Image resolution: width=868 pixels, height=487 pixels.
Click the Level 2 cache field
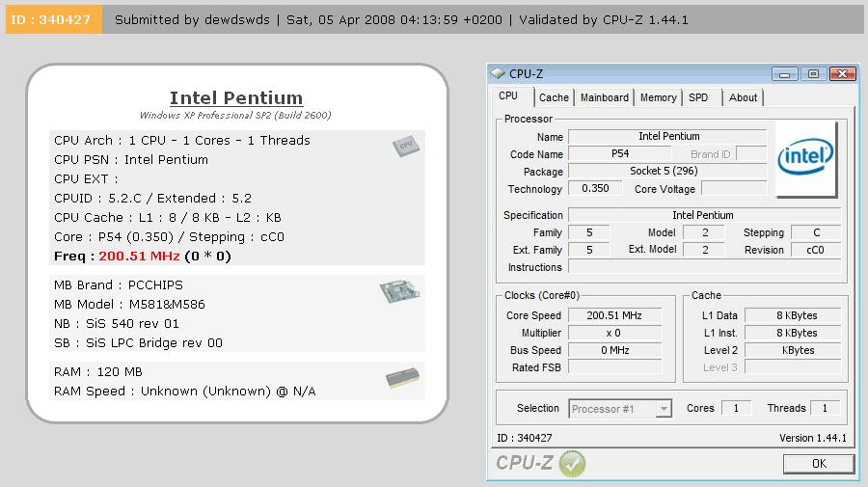pyautogui.click(x=793, y=350)
